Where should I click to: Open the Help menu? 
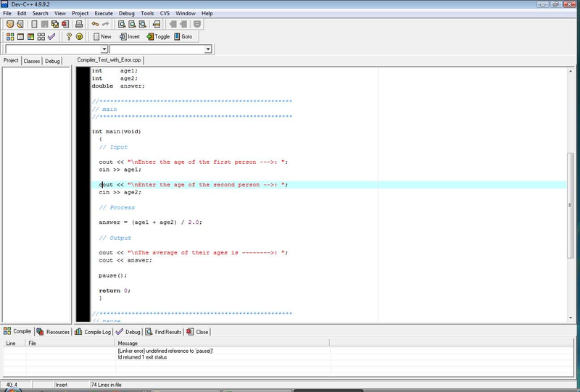point(207,13)
